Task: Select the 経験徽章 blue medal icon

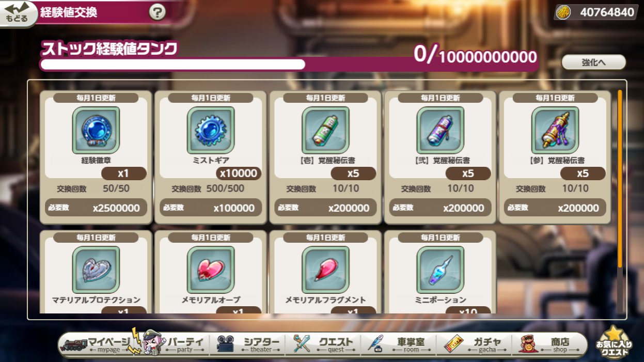Action: (96, 130)
